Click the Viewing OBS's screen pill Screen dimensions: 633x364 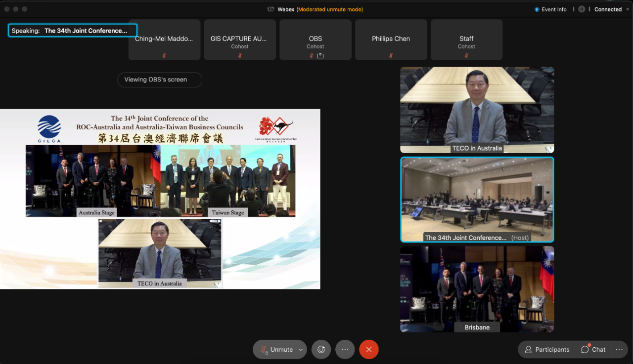pos(159,80)
